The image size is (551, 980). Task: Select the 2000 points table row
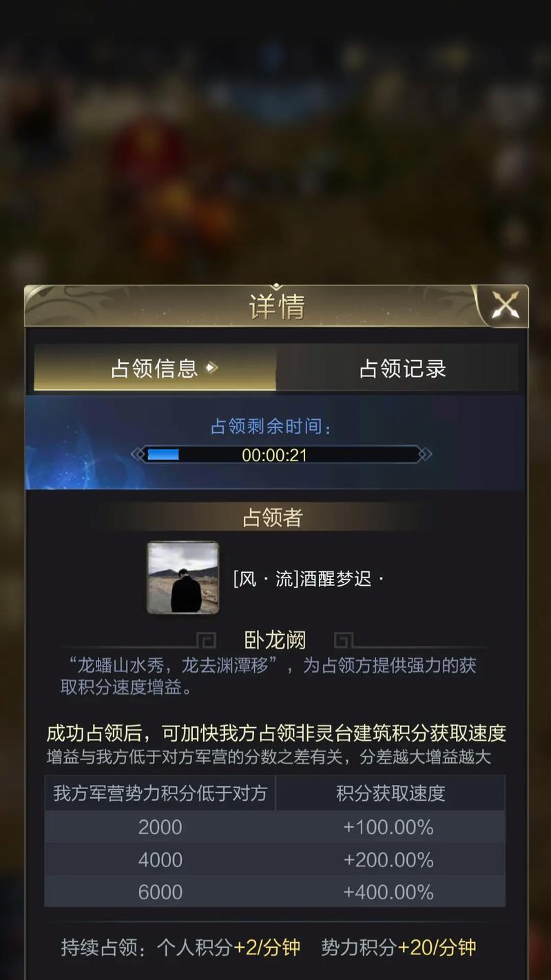pyautogui.click(x=275, y=827)
